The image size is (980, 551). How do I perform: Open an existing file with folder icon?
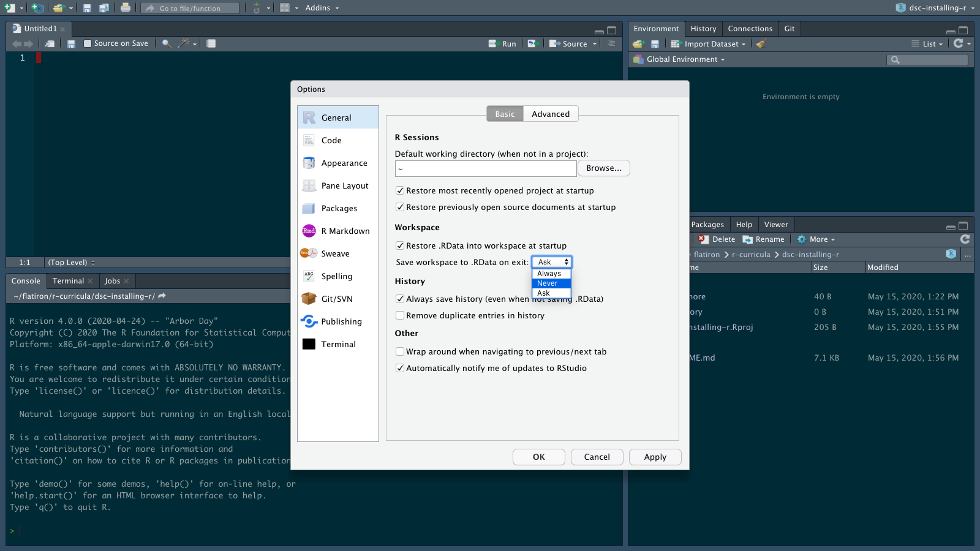tap(58, 8)
